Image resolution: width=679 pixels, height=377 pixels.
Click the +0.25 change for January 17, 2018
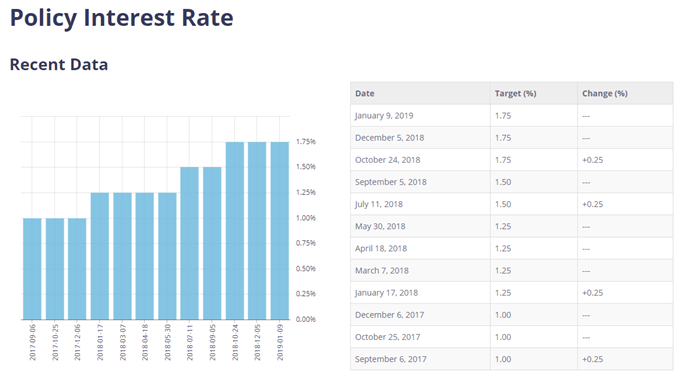(592, 293)
